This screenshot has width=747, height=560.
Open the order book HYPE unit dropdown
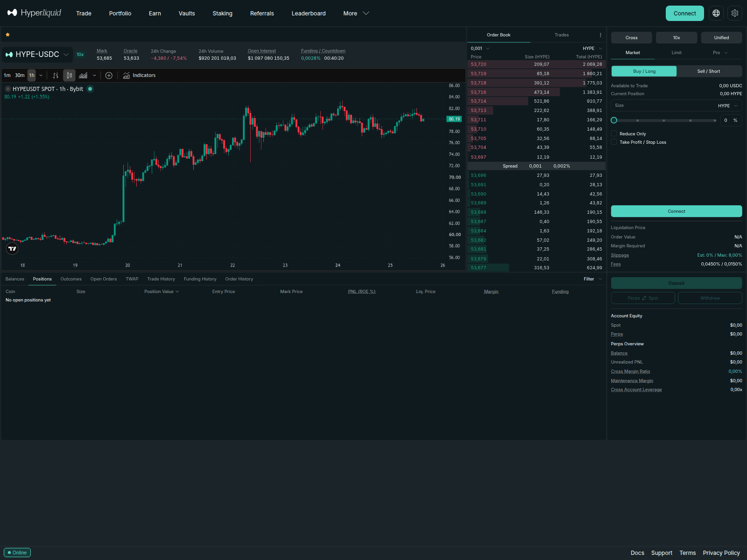pos(592,49)
